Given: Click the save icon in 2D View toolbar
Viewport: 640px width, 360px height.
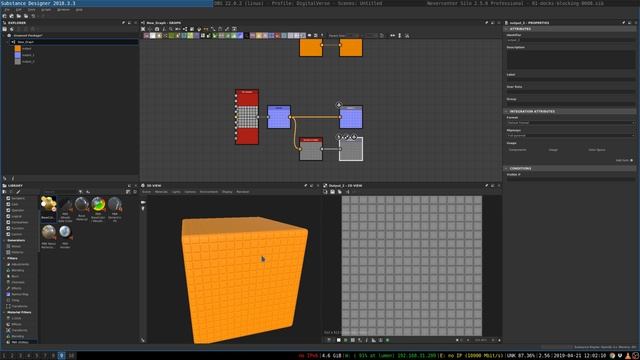Looking at the screenshot, I should [x=332, y=192].
